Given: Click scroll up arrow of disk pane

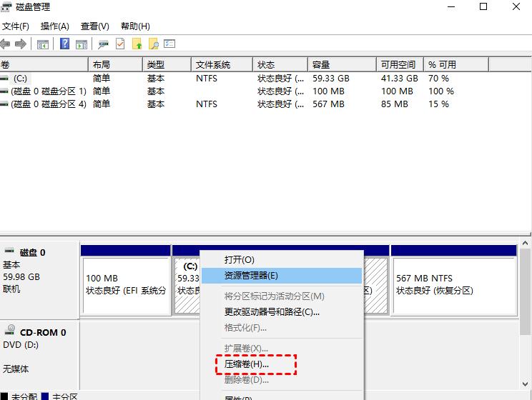Looking at the screenshot, I should (x=526, y=244).
